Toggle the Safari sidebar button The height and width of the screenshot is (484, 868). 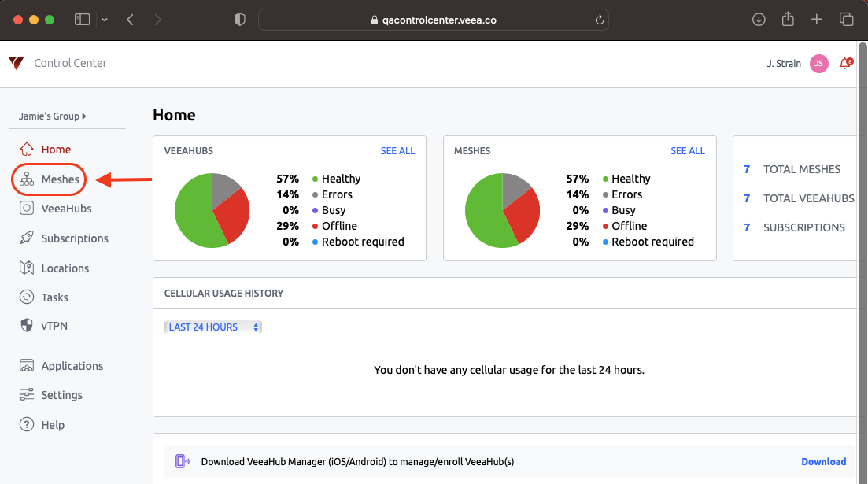click(82, 20)
